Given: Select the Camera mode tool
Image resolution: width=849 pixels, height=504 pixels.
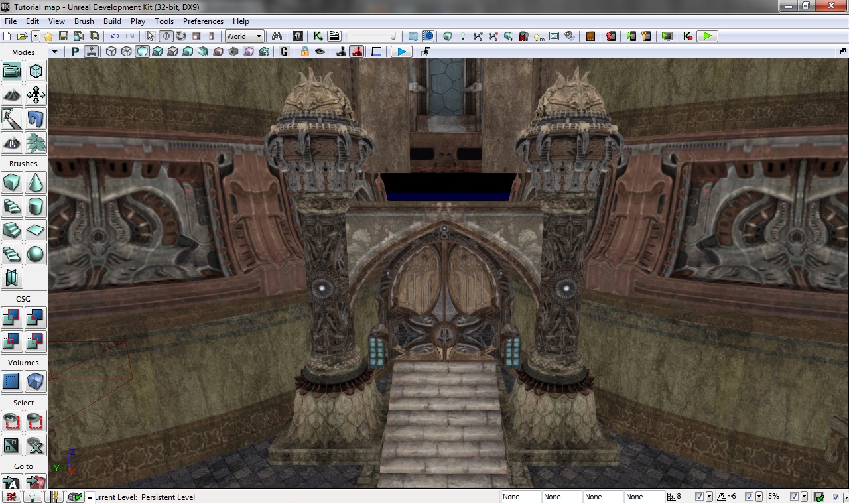Looking at the screenshot, I should click(x=12, y=71).
